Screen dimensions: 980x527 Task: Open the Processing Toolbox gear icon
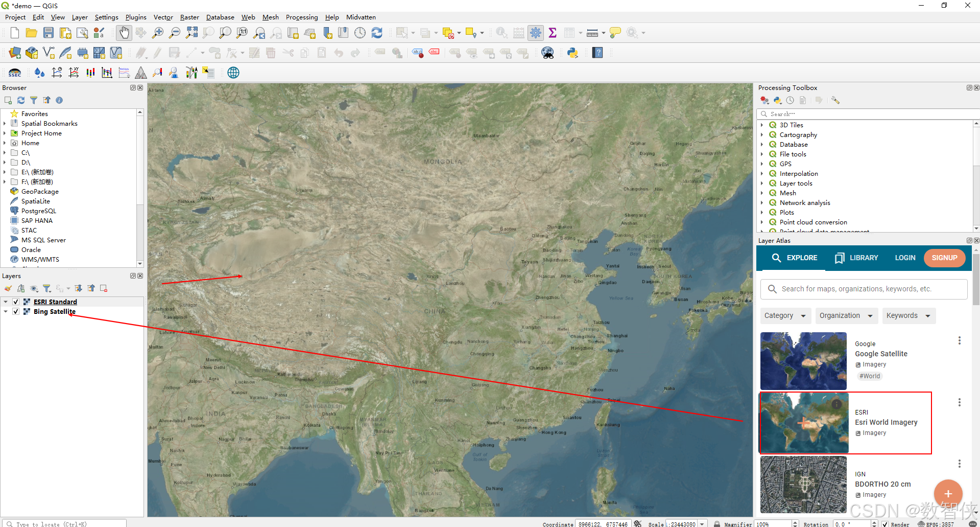[536, 33]
